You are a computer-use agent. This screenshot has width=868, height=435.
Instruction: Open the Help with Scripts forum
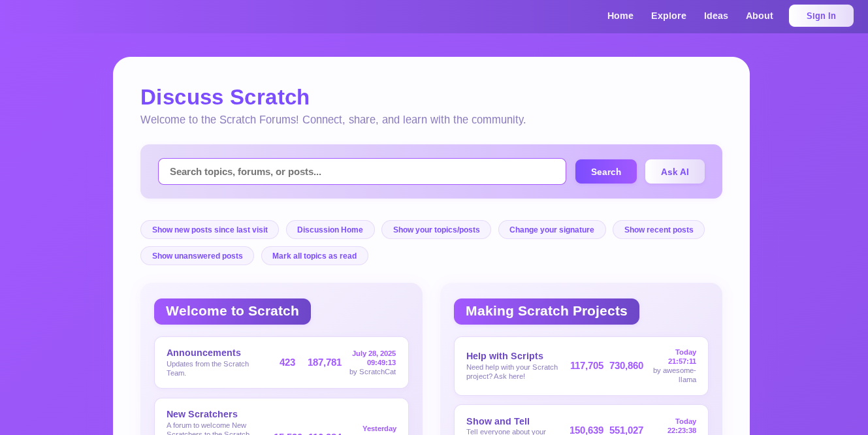point(504,356)
